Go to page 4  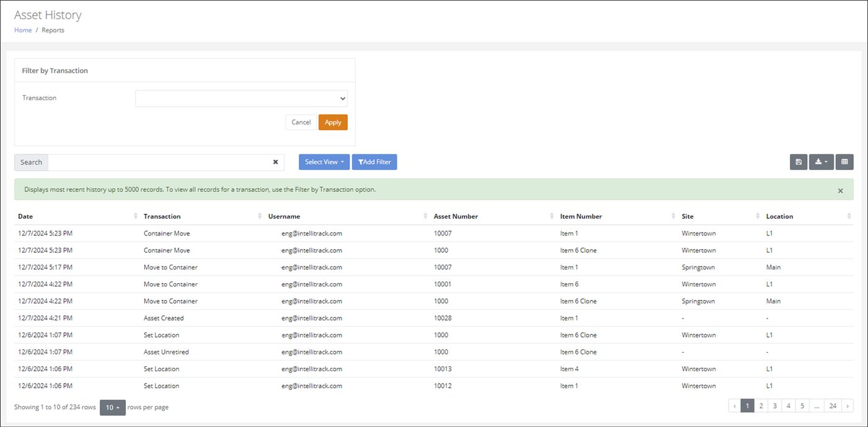pyautogui.click(x=788, y=407)
